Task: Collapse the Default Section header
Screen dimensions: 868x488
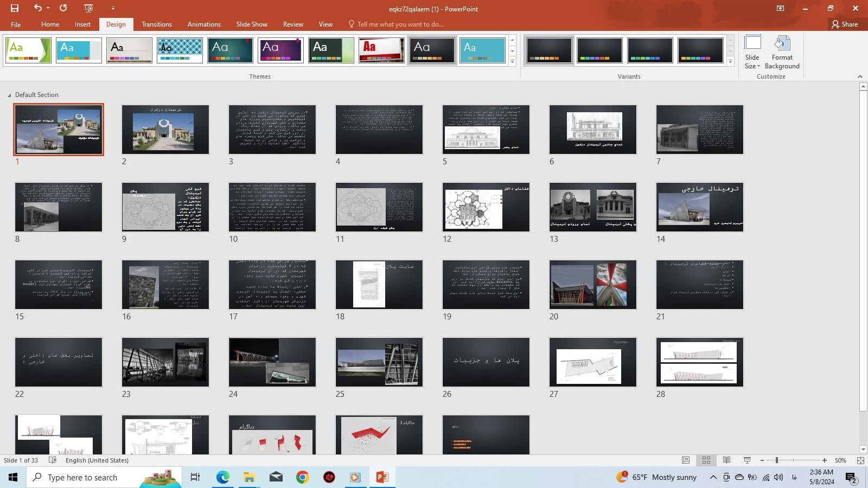Action: (x=9, y=95)
